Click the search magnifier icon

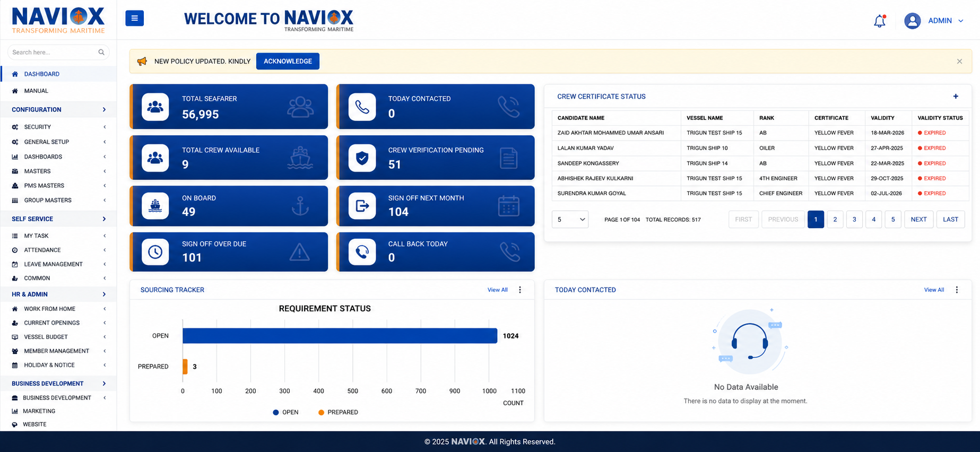101,52
